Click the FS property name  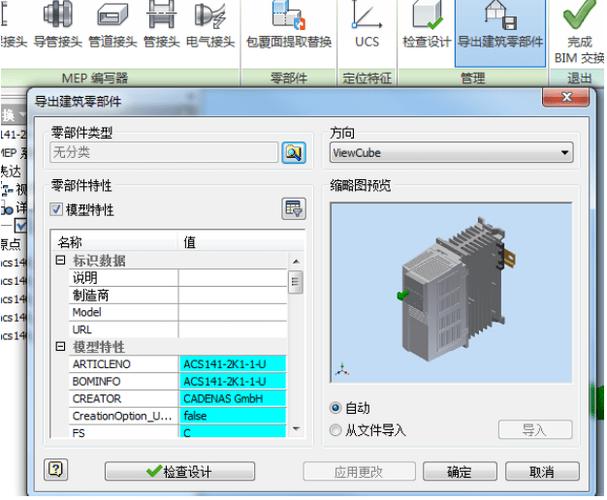(79, 433)
